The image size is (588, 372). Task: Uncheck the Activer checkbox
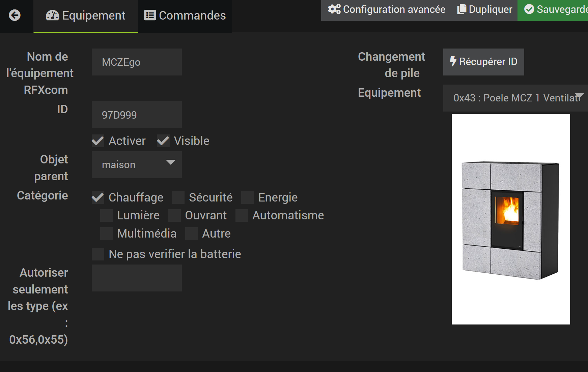(98, 141)
